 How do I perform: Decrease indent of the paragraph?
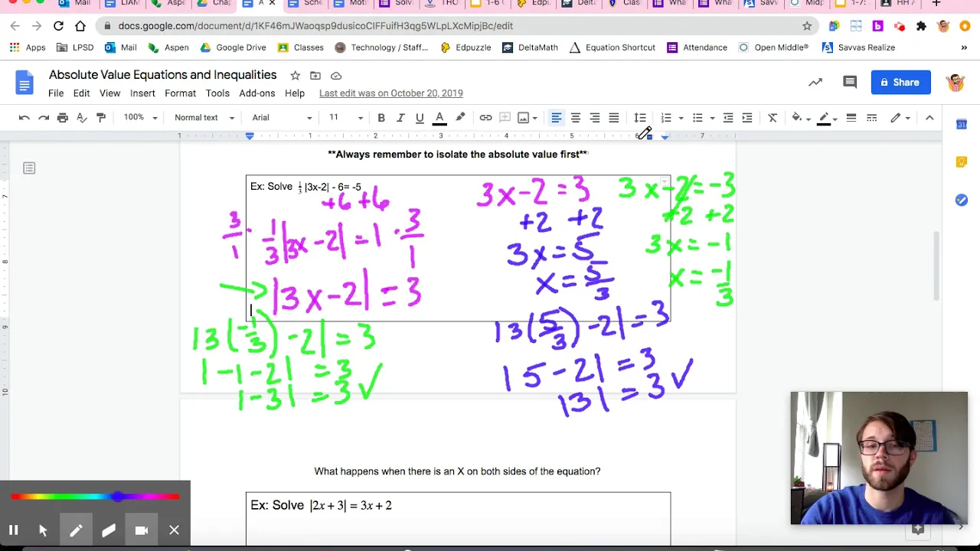[728, 118]
